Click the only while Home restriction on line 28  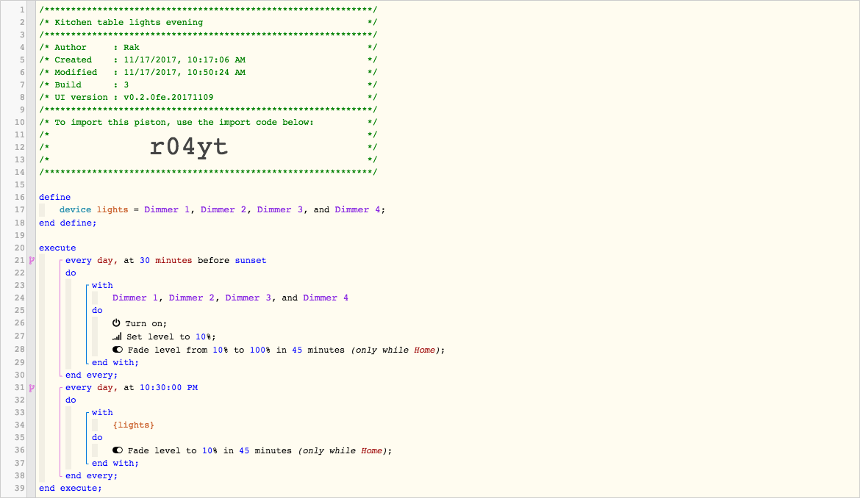[396, 350]
